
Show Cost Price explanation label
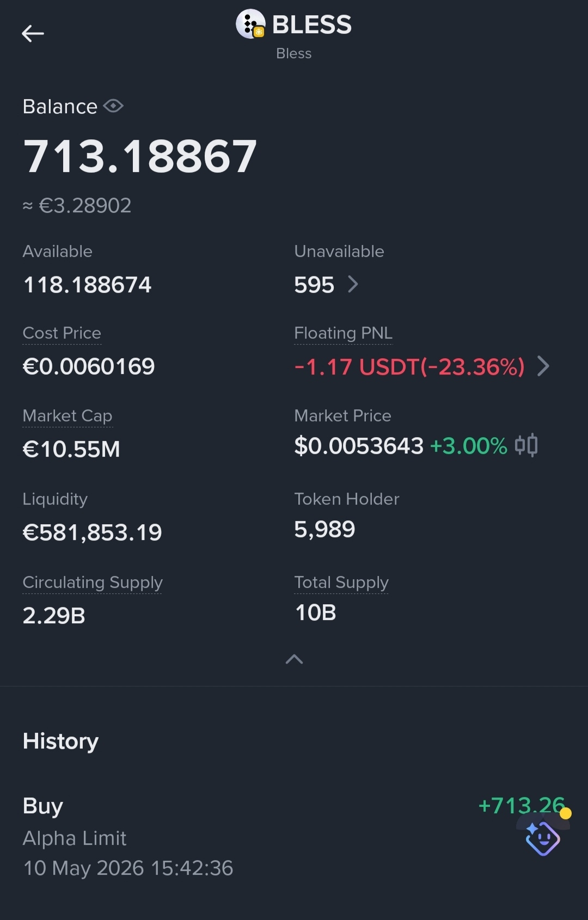(62, 333)
